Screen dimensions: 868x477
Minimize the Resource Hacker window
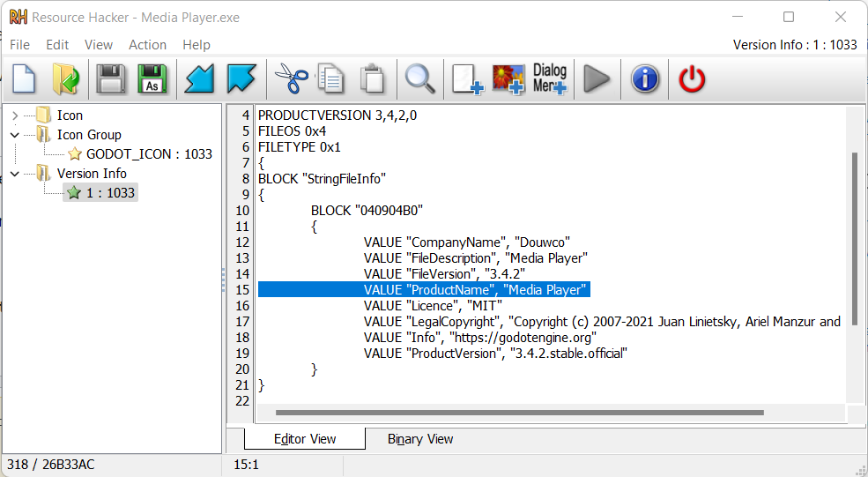coord(738,17)
